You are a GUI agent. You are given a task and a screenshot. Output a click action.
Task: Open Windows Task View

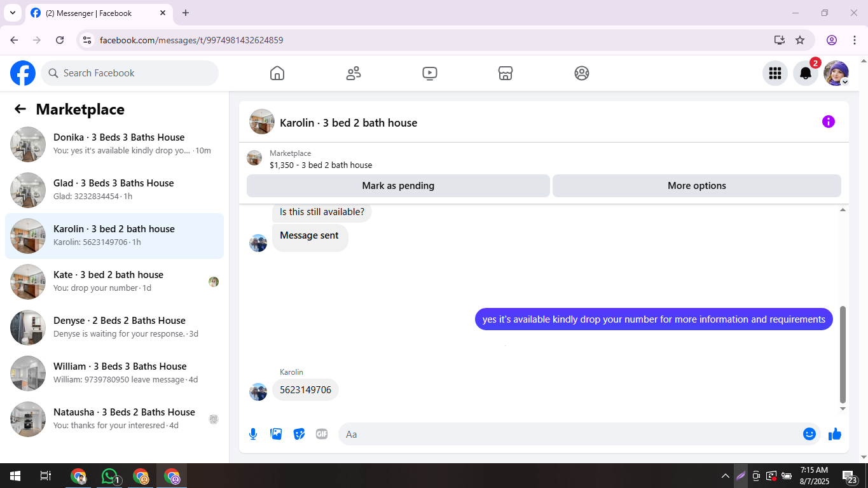point(46,475)
